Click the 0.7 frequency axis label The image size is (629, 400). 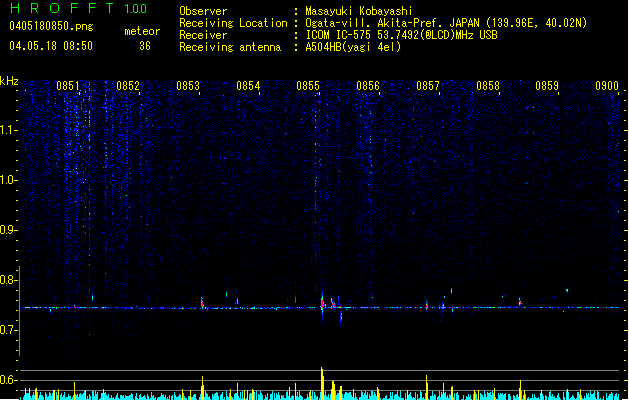click(8, 330)
